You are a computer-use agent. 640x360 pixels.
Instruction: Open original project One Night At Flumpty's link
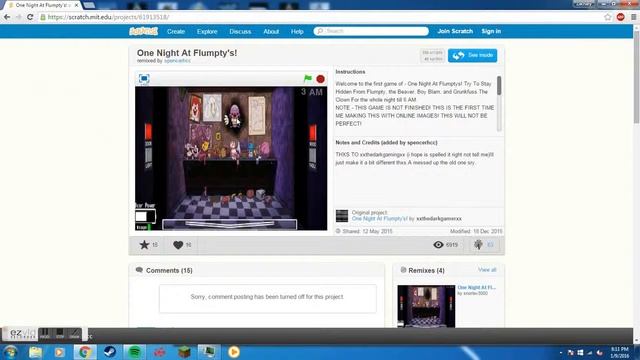pyautogui.click(x=380, y=219)
